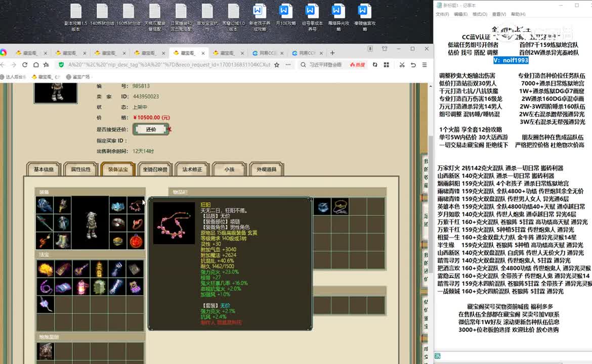Image resolution: width=592 pixels, height=364 pixels.
Task: Select the 装备法宝 tab
Action: (x=118, y=169)
